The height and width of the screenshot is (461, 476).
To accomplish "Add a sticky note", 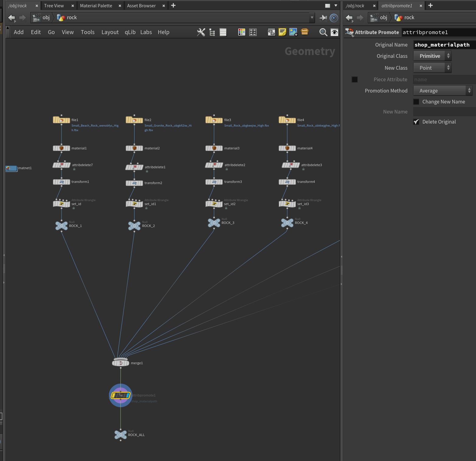I will tap(282, 32).
